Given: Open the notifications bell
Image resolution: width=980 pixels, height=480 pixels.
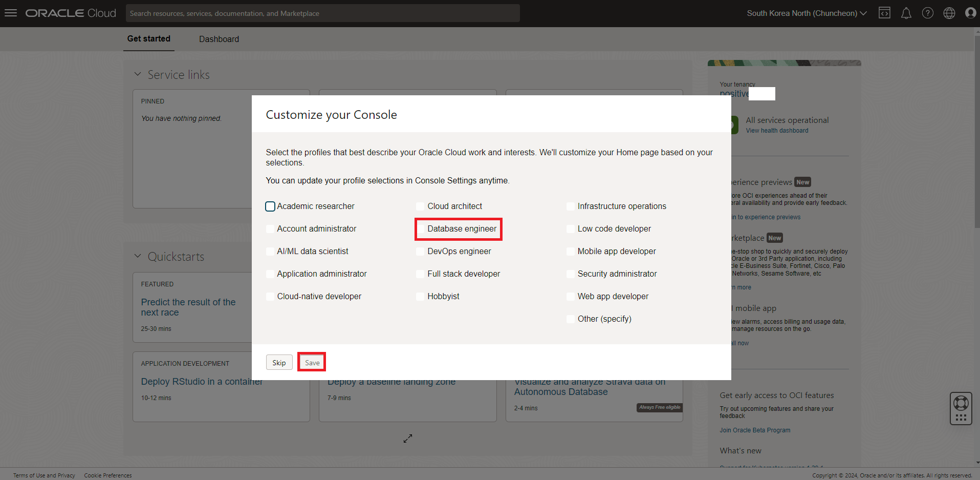Looking at the screenshot, I should (x=906, y=13).
